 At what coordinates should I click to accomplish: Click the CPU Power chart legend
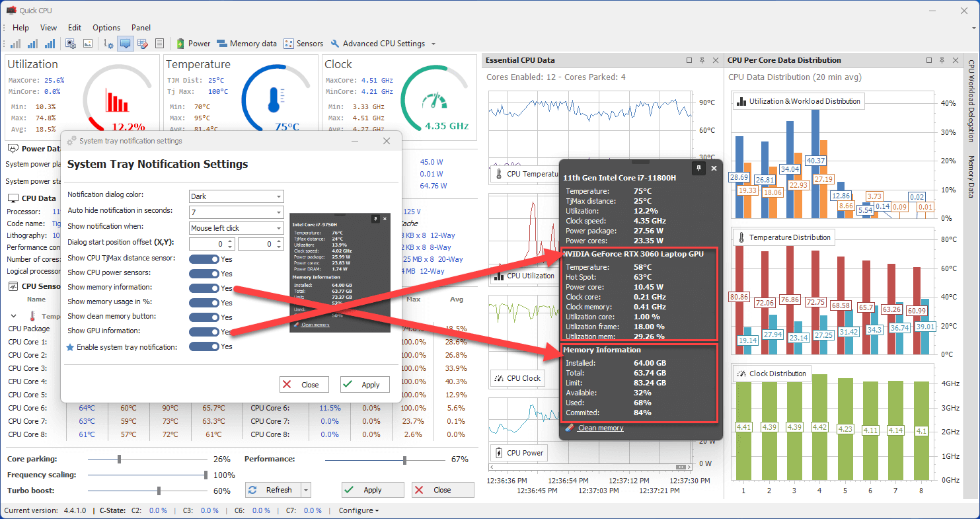click(518, 453)
